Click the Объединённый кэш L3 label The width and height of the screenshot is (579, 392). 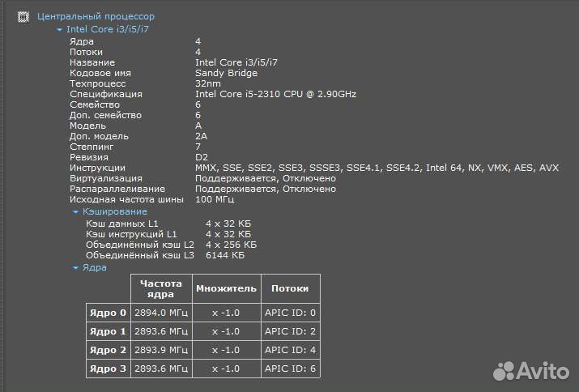pyautogui.click(x=140, y=255)
